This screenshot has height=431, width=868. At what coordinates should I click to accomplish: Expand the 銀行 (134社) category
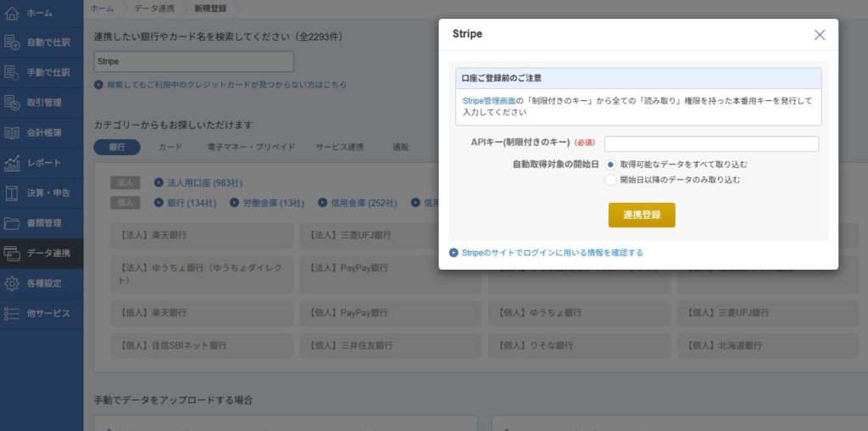186,203
